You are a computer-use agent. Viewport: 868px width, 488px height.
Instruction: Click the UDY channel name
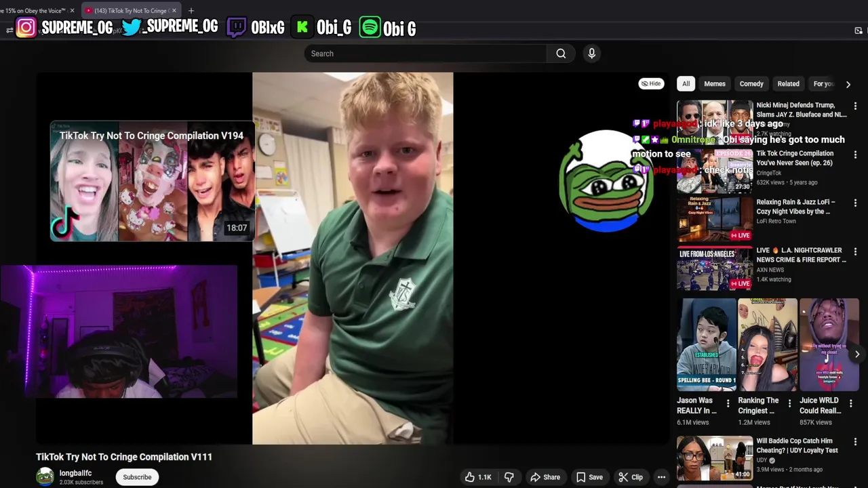[x=762, y=460]
